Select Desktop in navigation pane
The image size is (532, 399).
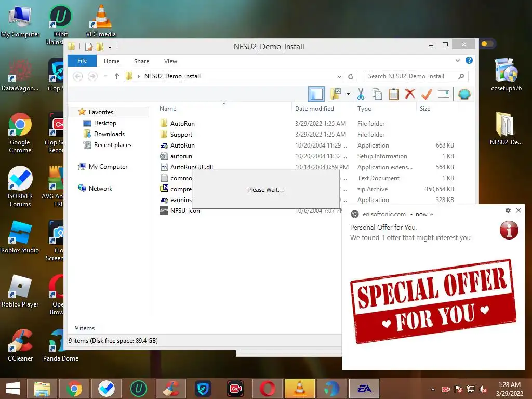point(105,123)
